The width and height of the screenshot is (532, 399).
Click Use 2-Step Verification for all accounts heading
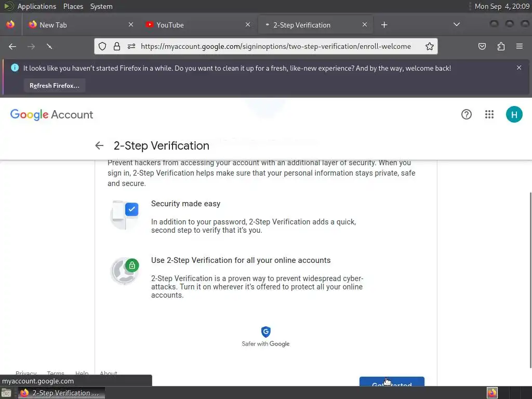coord(241,260)
